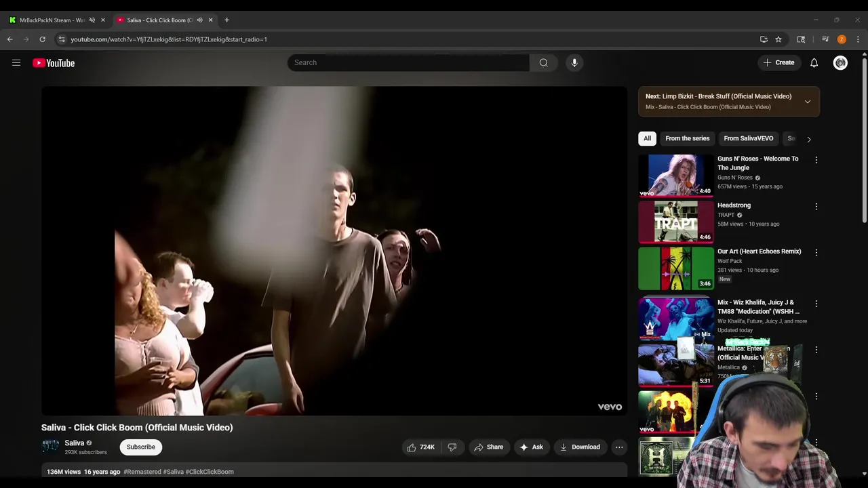Close the MrBackPackN Stream tab
868x488 pixels.
(103, 20)
